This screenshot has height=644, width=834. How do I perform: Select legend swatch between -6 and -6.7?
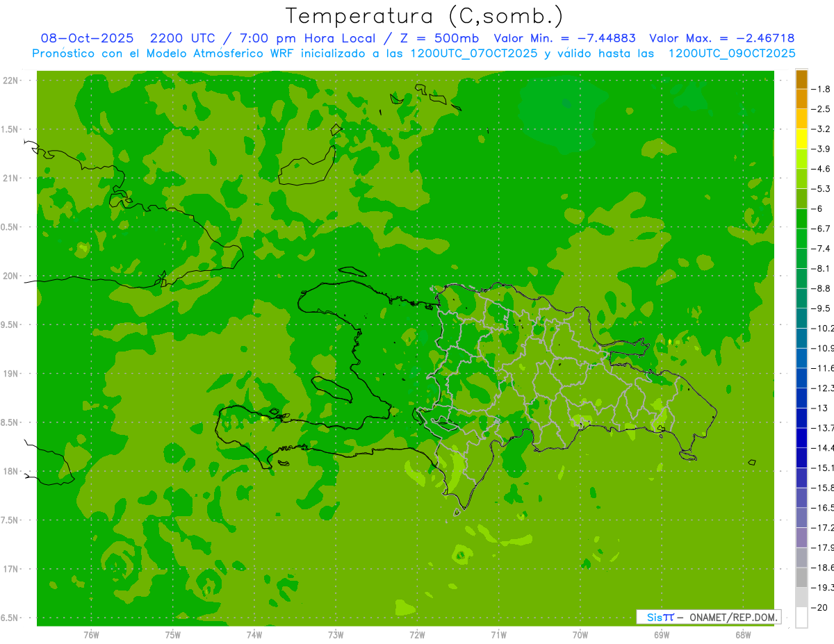tap(802, 219)
